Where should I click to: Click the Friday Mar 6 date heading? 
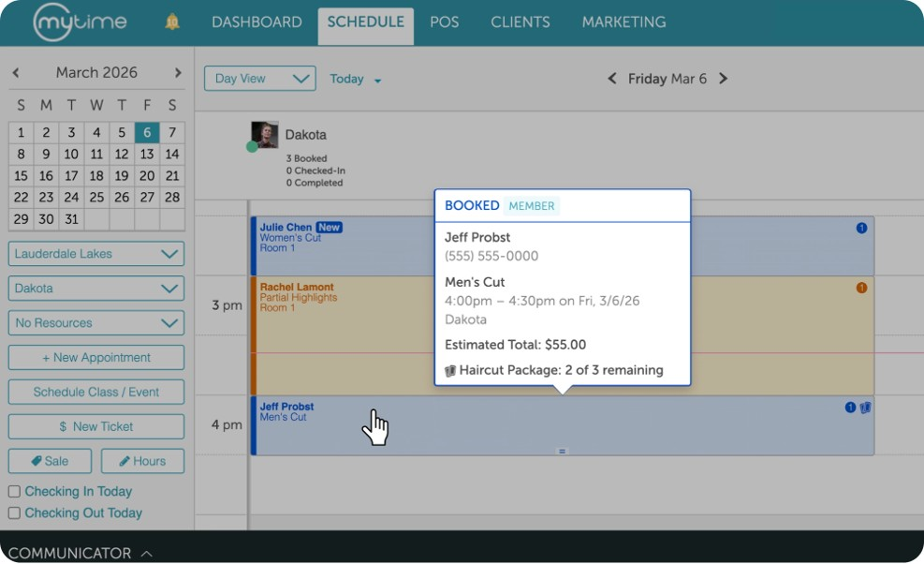[x=667, y=79]
